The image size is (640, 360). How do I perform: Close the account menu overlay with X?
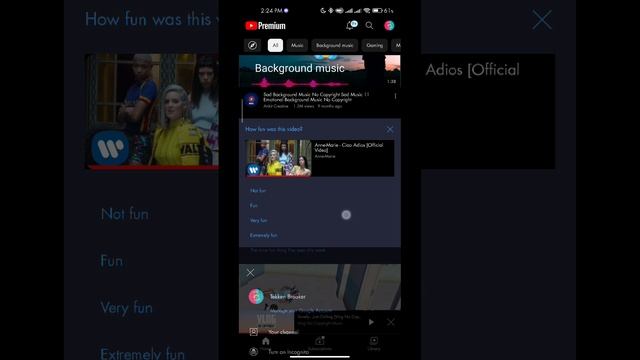tap(250, 273)
